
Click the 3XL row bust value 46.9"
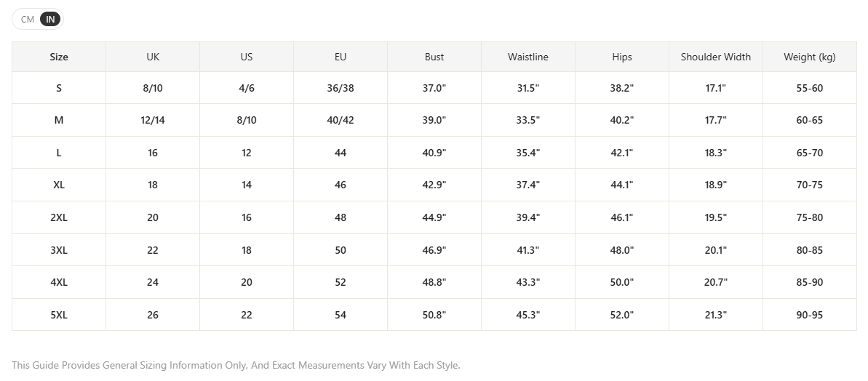434,250
